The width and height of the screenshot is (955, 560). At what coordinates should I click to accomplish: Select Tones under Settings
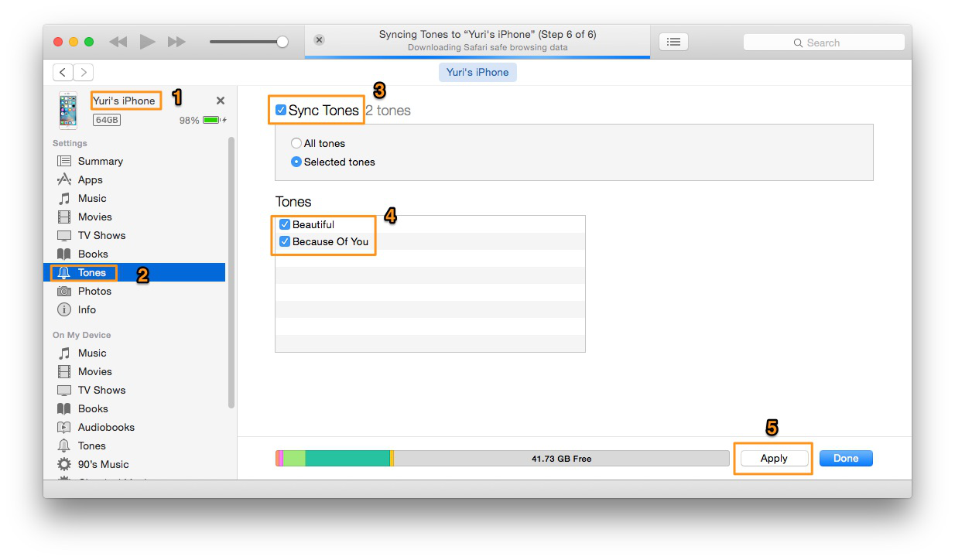(134, 272)
